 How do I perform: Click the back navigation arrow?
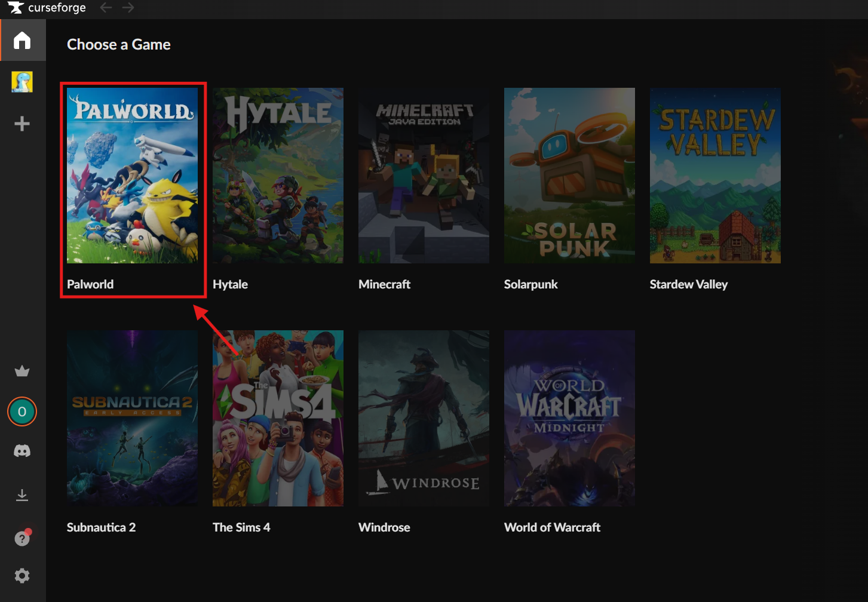click(106, 8)
